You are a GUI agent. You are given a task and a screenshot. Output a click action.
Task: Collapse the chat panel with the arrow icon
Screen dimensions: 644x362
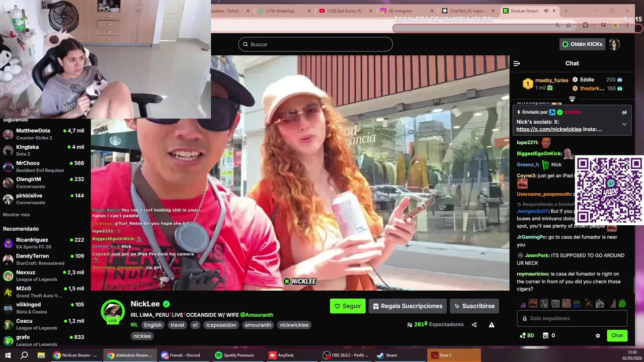click(x=517, y=63)
